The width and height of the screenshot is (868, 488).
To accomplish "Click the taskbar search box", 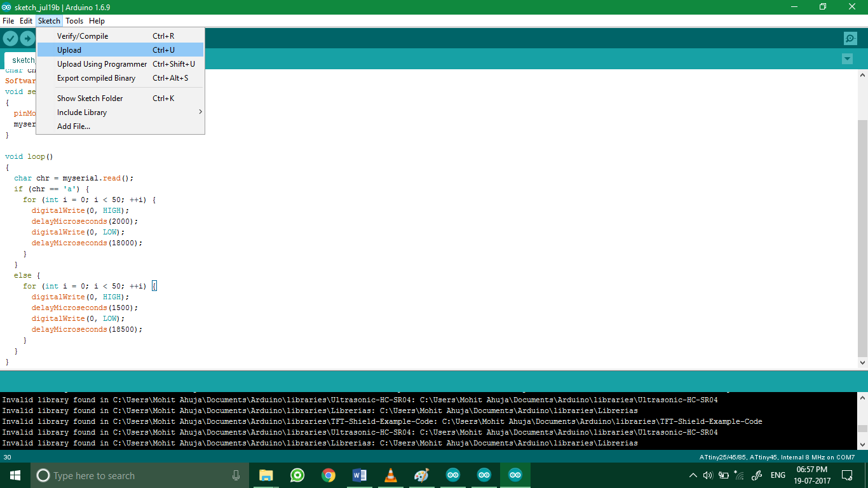I will [140, 475].
